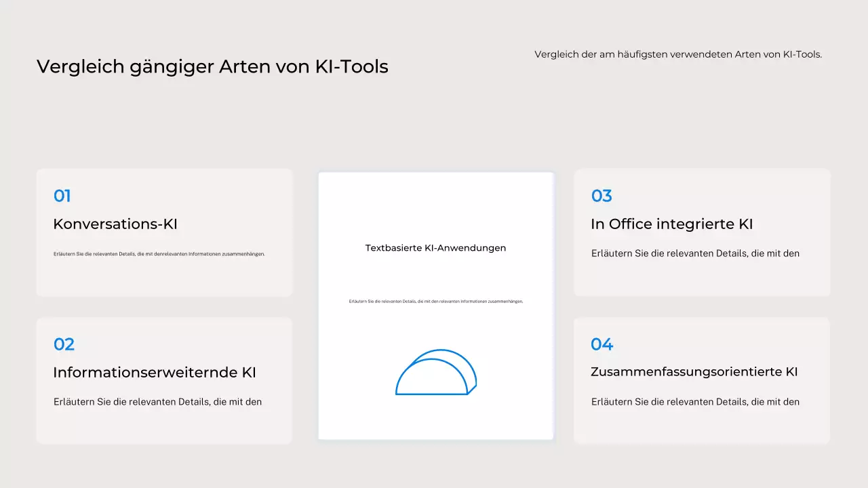Click the Konversations-KI heading
Screen dimensions: 868x488
(115, 224)
